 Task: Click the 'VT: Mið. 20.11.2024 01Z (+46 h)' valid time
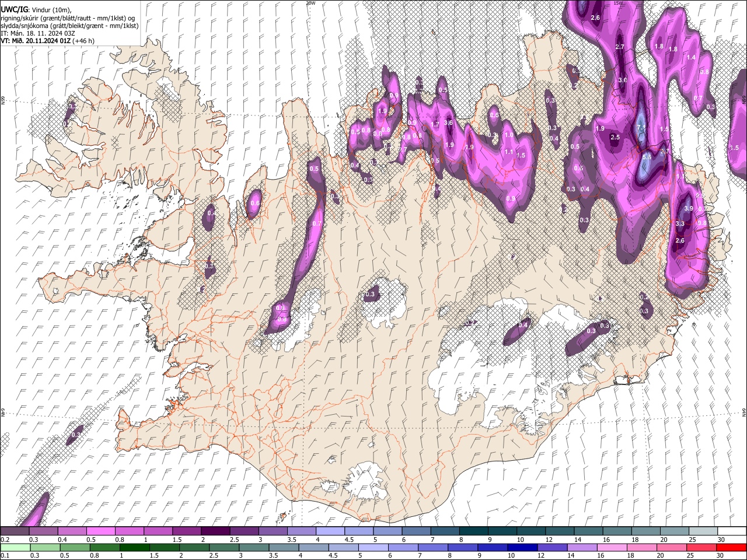(47, 41)
